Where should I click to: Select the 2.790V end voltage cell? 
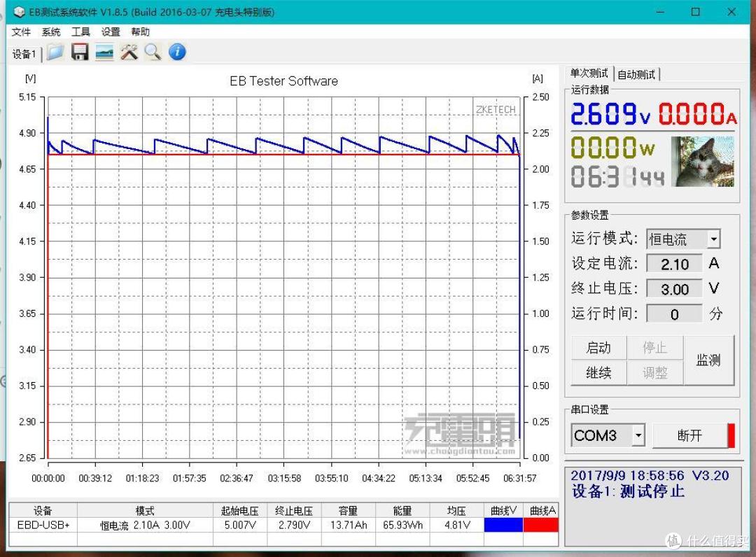click(x=294, y=526)
